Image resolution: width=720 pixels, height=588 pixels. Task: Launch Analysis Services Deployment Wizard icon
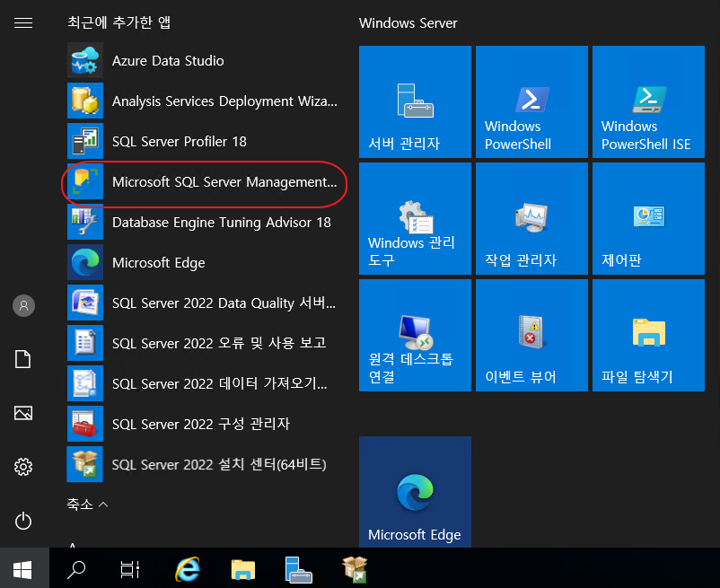pyautogui.click(x=85, y=101)
